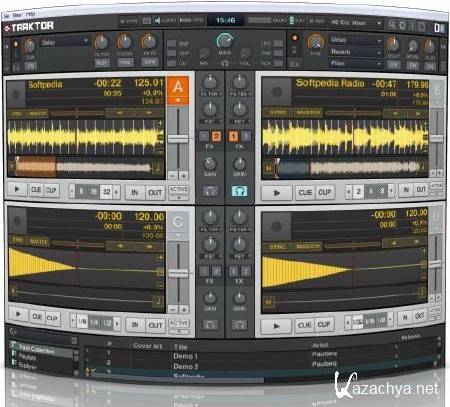The height and width of the screenshot is (407, 450).
Task: Toggle headphone cue for channel C
Action: 210,325
